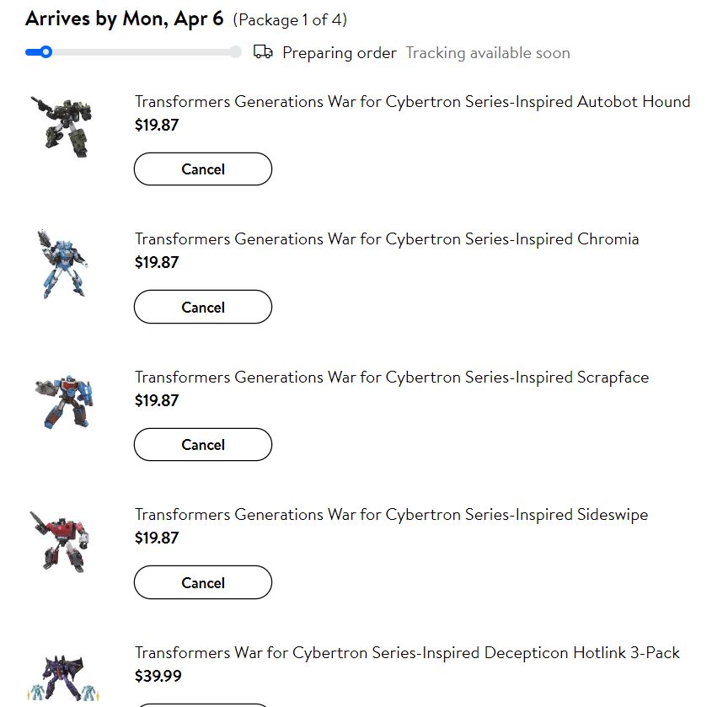Image resolution: width=728 pixels, height=707 pixels.
Task: Click the Preparing order status text
Action: 339,53
